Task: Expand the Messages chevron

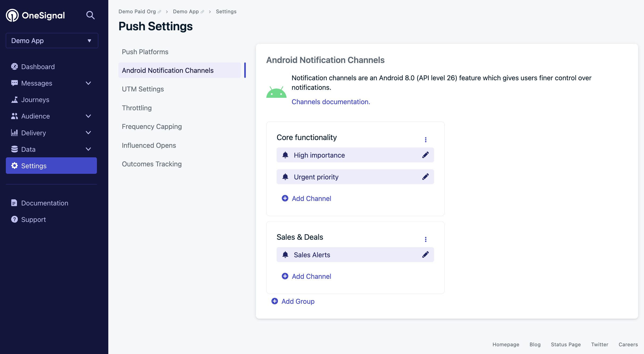Action: click(x=88, y=83)
